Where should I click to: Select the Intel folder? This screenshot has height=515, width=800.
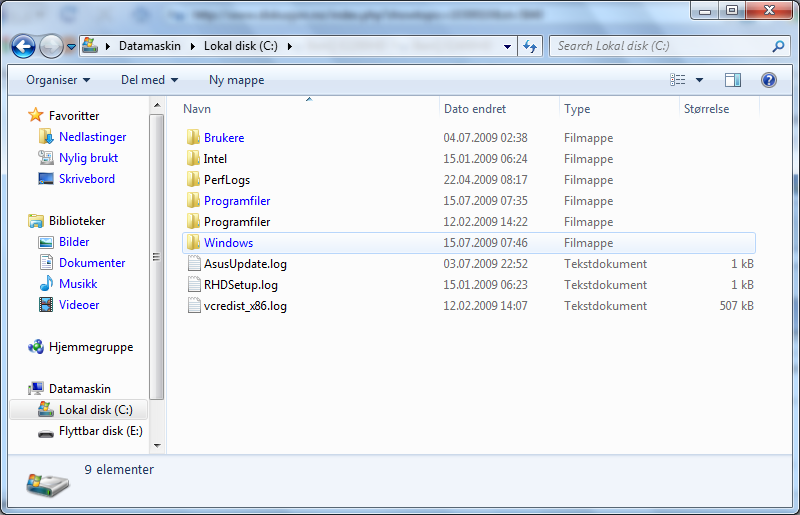tap(215, 159)
